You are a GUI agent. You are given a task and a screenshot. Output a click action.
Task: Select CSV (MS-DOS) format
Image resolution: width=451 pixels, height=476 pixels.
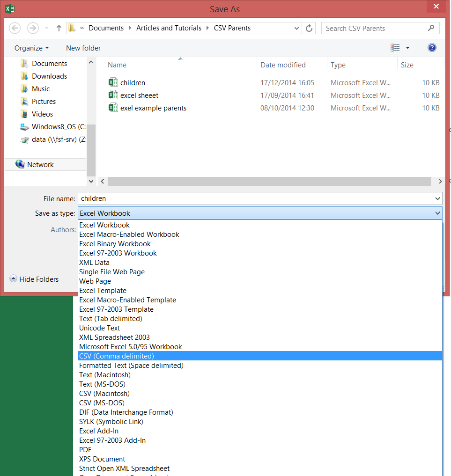pyautogui.click(x=260, y=403)
